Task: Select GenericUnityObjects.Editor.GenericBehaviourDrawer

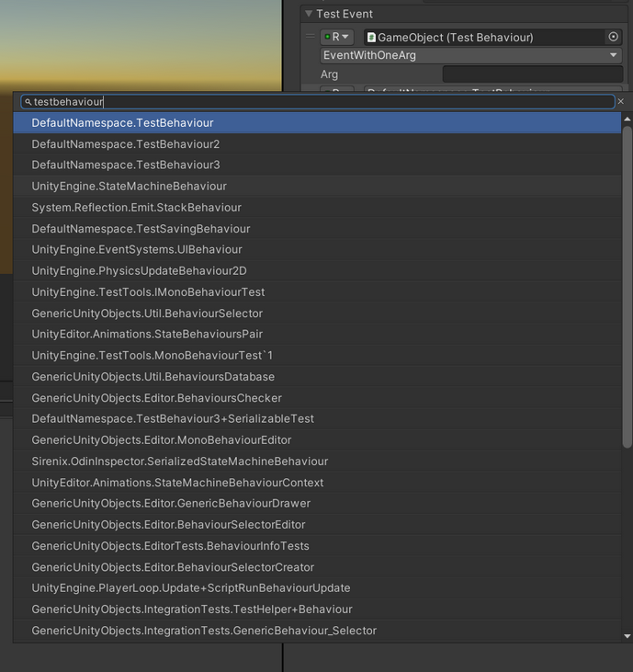Action: (317, 504)
